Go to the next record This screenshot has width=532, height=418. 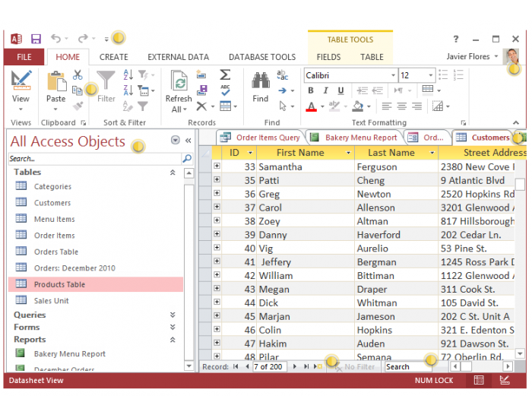(295, 366)
